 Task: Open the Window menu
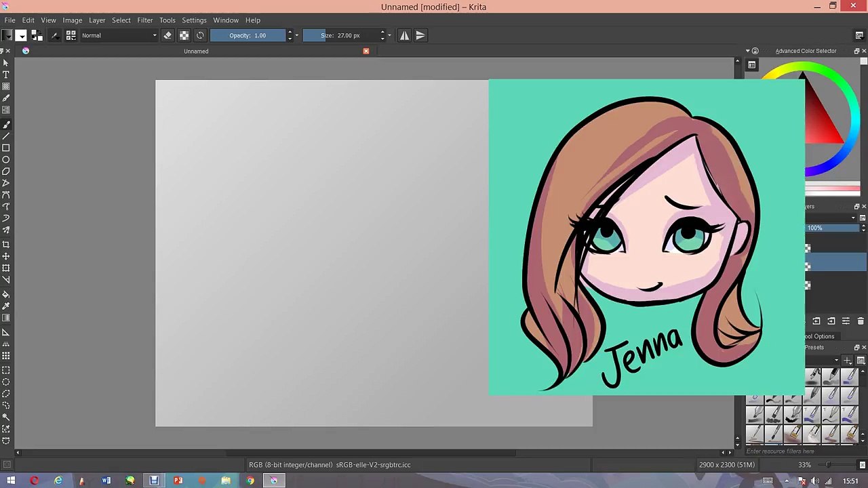[x=226, y=20]
